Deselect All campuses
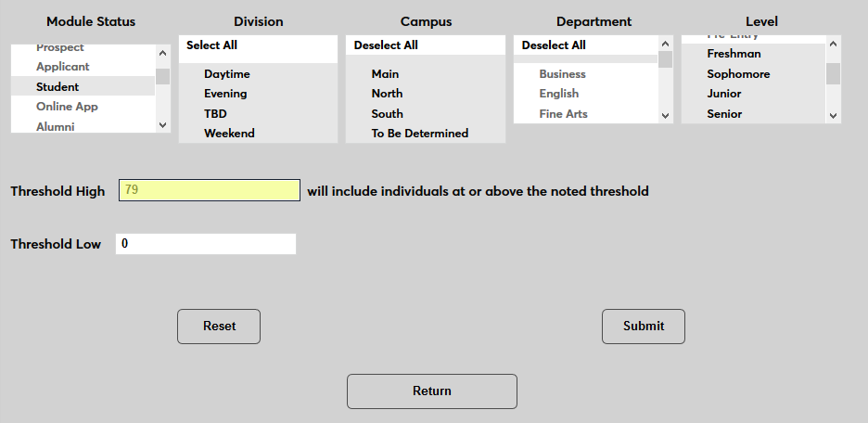 coord(386,45)
